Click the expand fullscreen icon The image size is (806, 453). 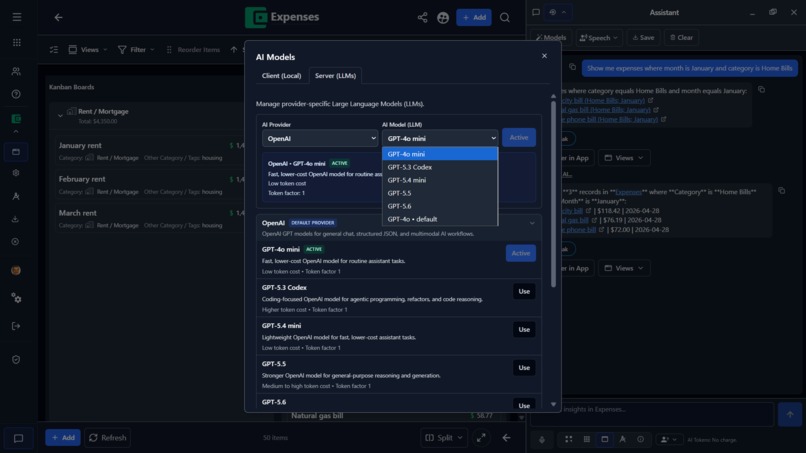(x=481, y=438)
